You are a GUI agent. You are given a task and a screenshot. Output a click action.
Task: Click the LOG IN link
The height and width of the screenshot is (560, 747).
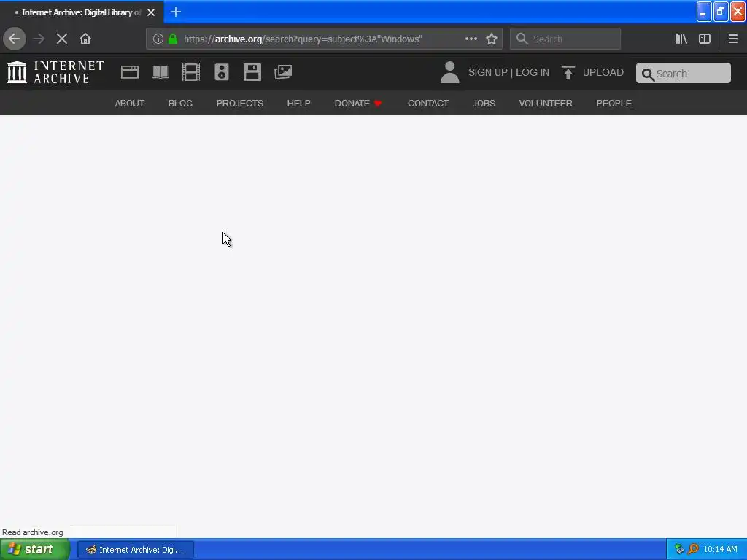pyautogui.click(x=533, y=72)
